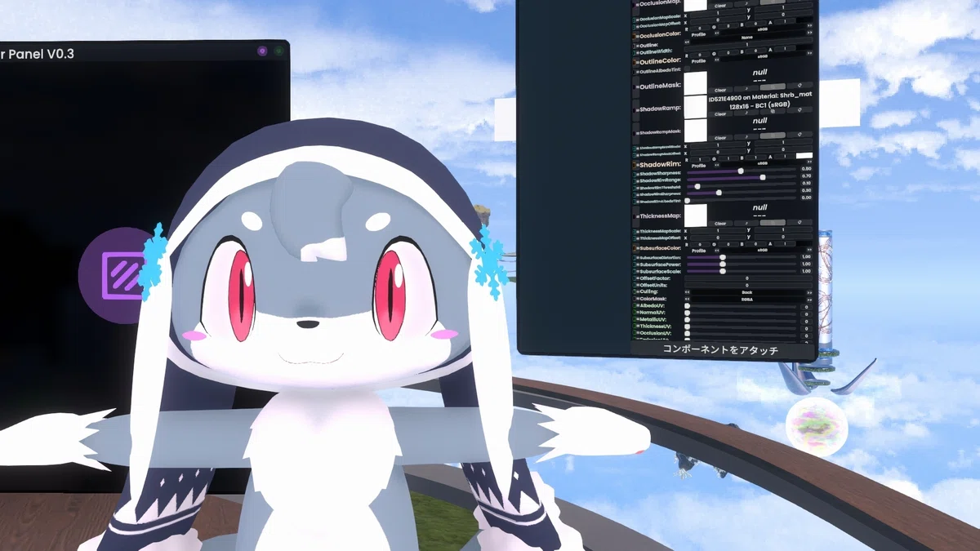Click the Clear button for ShadowRamp

coord(720,113)
